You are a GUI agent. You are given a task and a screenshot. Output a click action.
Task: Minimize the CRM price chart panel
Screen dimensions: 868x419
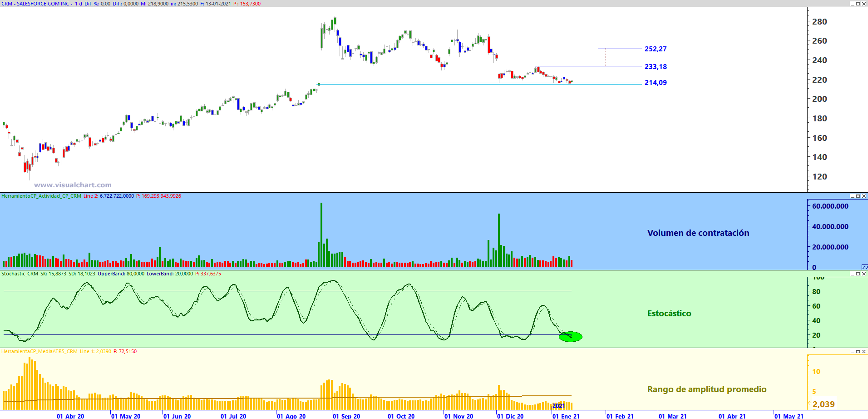coord(852,4)
